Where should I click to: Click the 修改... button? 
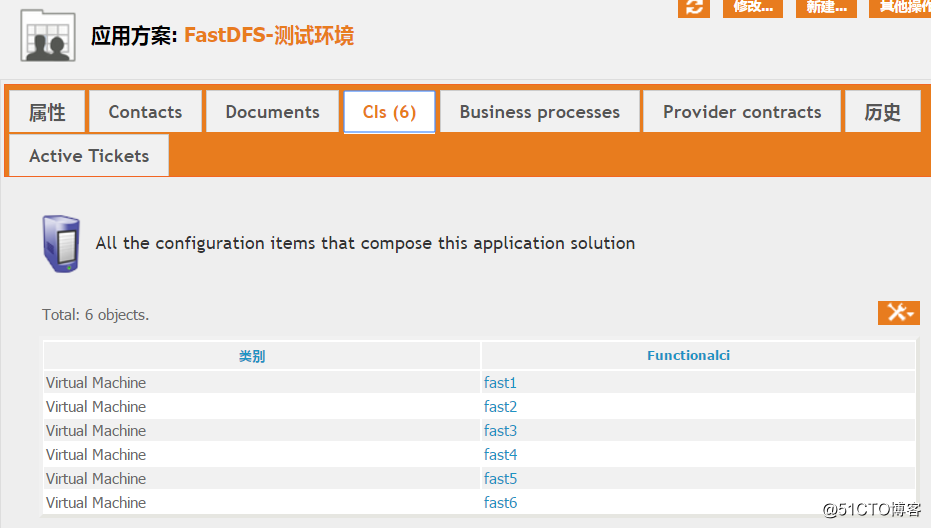point(753,8)
